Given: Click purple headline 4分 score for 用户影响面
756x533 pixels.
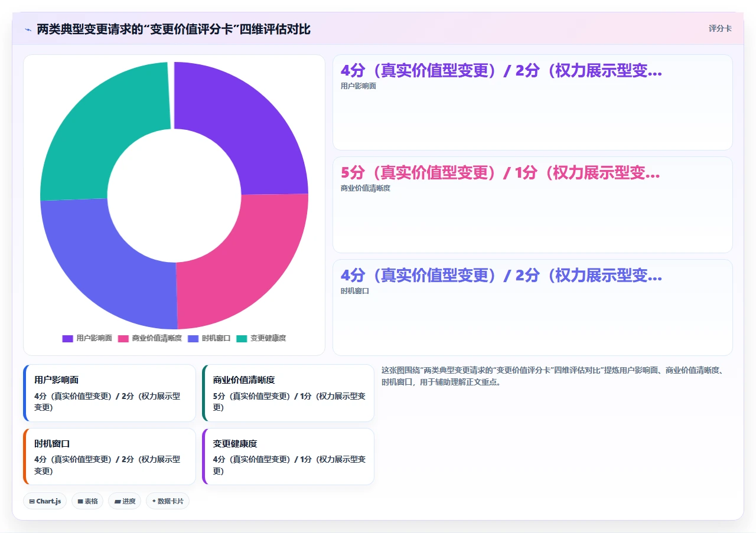Looking at the screenshot, I should tap(501, 71).
